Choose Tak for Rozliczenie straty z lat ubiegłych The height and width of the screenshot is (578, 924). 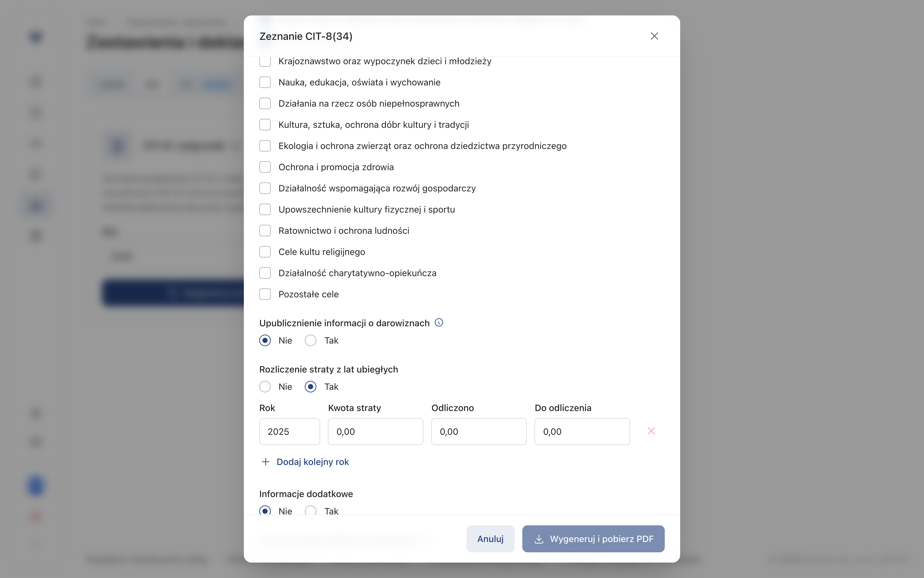(311, 387)
